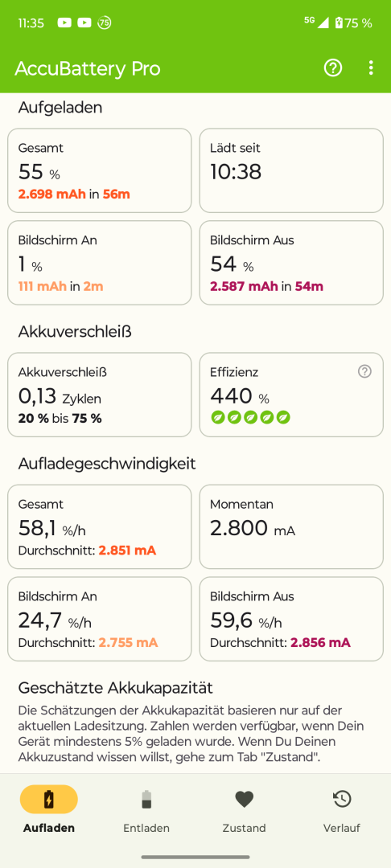Tap the history clock icon for Verlauf
Screen dimensions: 391x868
342,799
